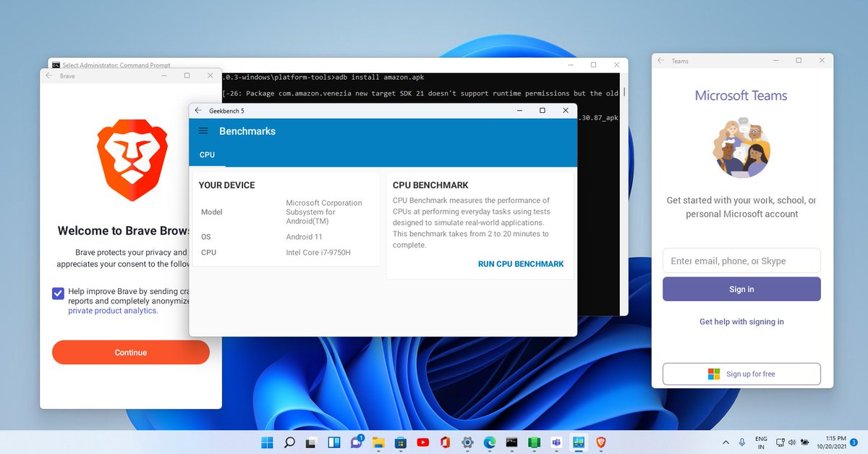Click the green app icon on taskbar
This screenshot has height=454, width=868.
(535, 442)
